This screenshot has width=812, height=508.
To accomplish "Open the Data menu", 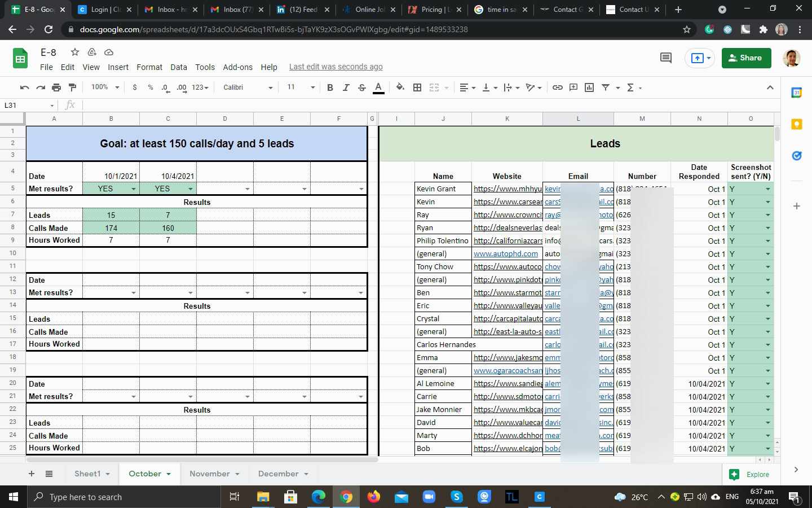I will 179,67.
